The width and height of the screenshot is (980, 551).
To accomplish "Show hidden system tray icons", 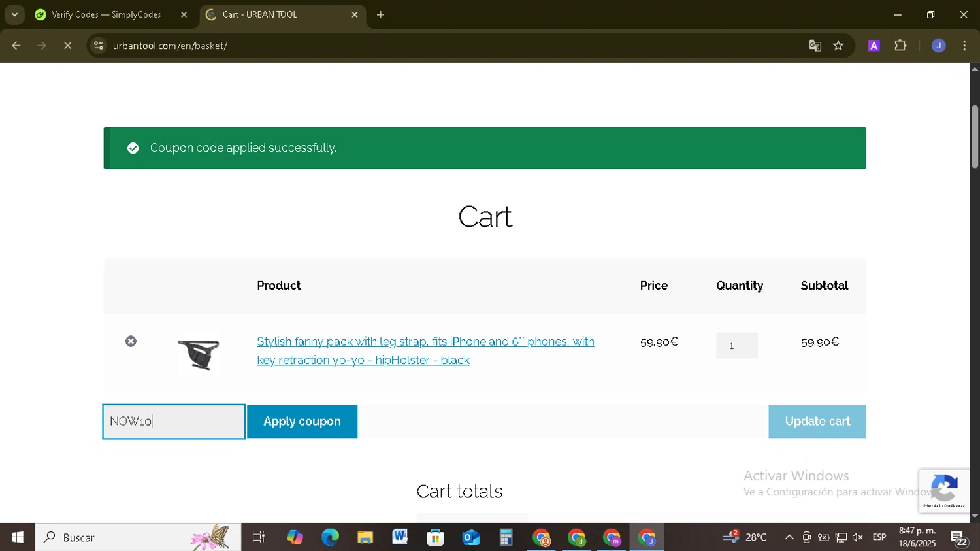I will pyautogui.click(x=789, y=537).
